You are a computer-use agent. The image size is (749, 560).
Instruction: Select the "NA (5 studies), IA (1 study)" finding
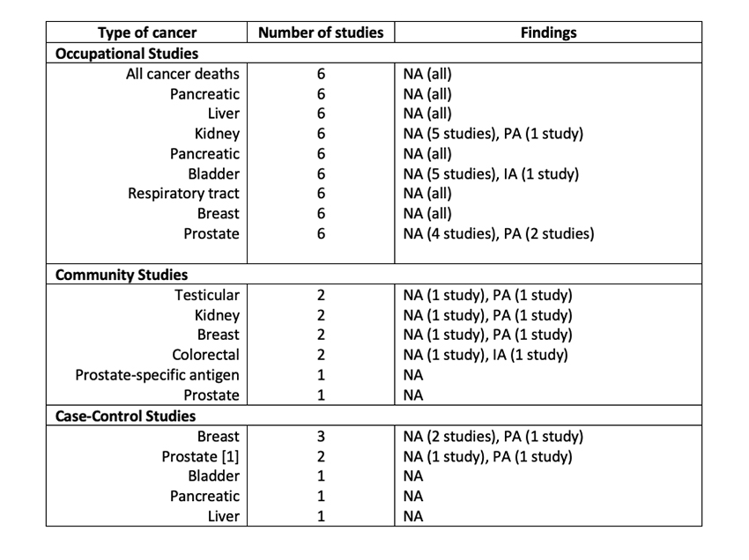[x=491, y=173]
